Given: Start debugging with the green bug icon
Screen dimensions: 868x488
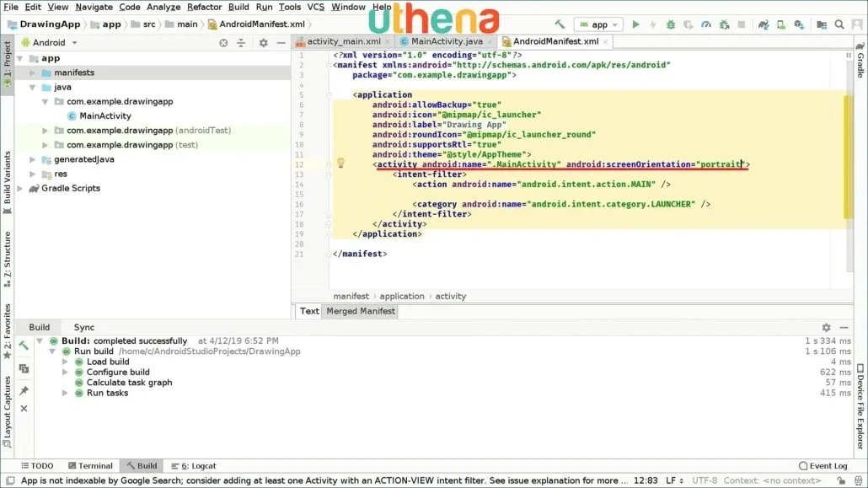Looking at the screenshot, I should click(670, 24).
